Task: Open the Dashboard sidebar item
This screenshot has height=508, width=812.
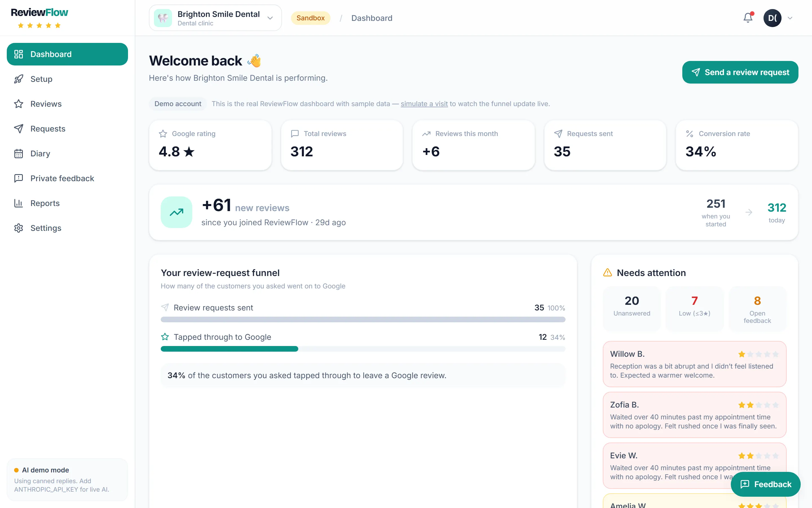Action: 67,54
